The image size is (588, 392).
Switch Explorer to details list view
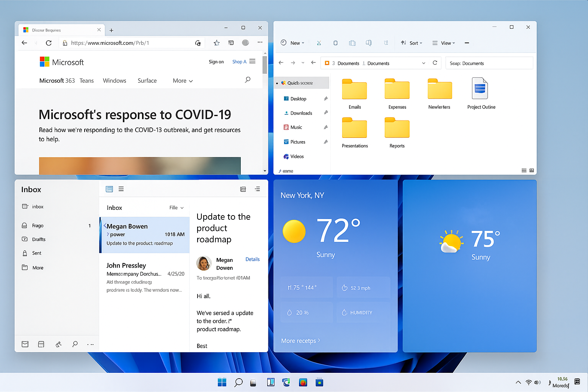point(524,170)
